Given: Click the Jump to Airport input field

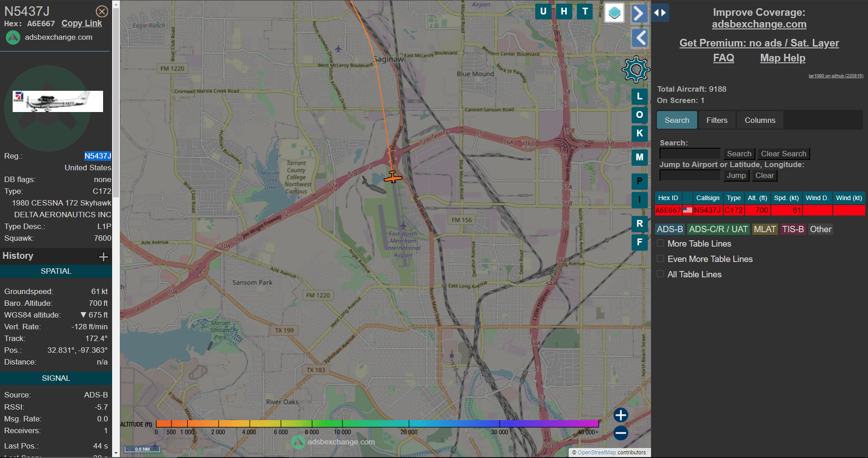Looking at the screenshot, I should pos(690,176).
